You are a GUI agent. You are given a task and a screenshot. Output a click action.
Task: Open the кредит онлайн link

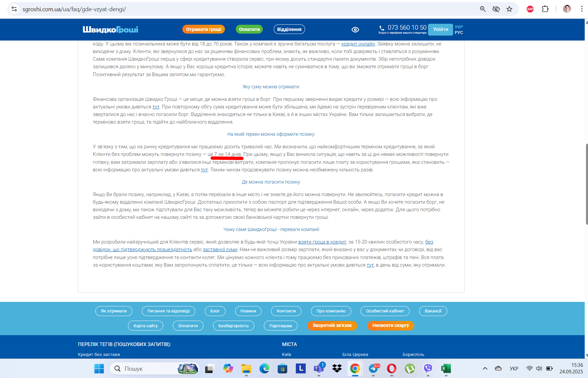click(358, 44)
